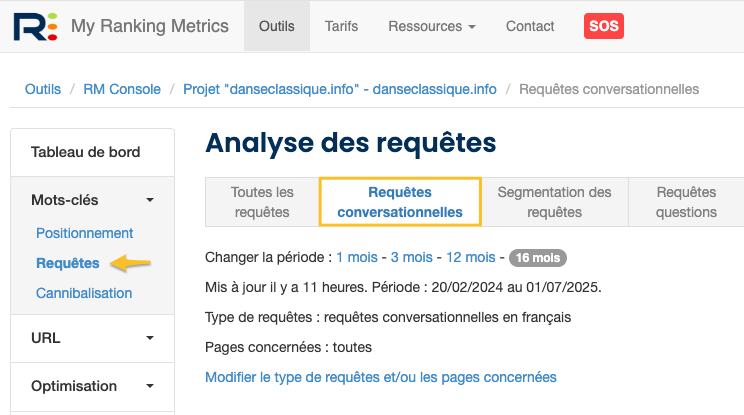Viewport: 744px width, 415px height.
Task: Click the Requêtes conversationnelles breadcrumb text
Action: (609, 89)
